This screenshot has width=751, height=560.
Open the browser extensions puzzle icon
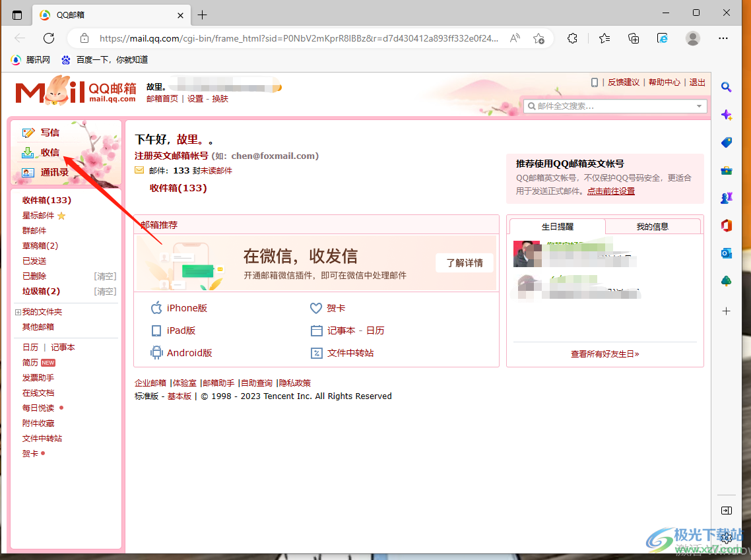click(x=572, y=38)
